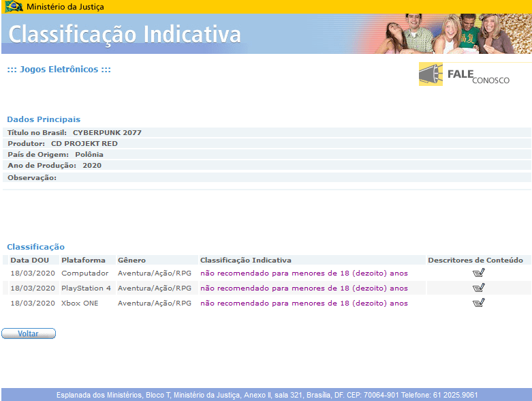Image resolution: width=532 pixels, height=401 pixels.
Task: Click the Classificação Indicativa banner title
Action: (x=125, y=35)
